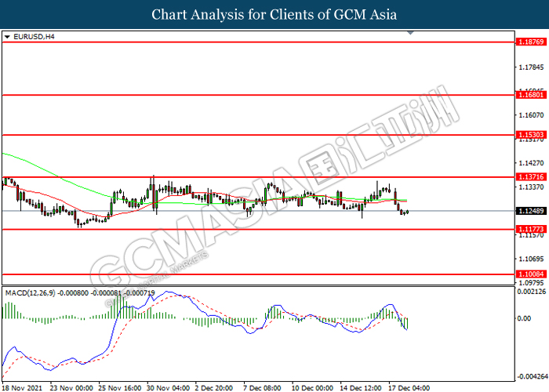Image resolution: width=549 pixels, height=392 pixels.
Task: Click the 1.16070 axis price value
Action: pyautogui.click(x=531, y=115)
